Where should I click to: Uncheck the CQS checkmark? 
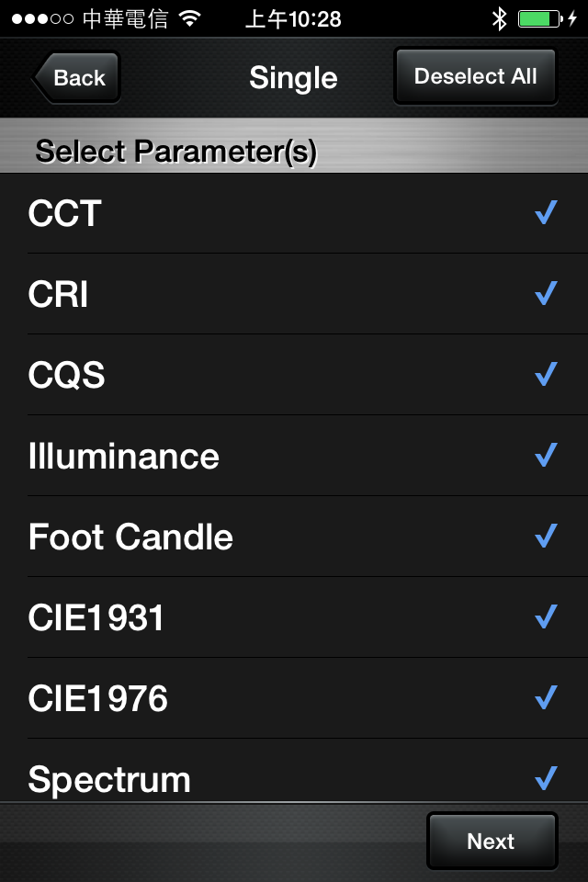[x=546, y=375]
